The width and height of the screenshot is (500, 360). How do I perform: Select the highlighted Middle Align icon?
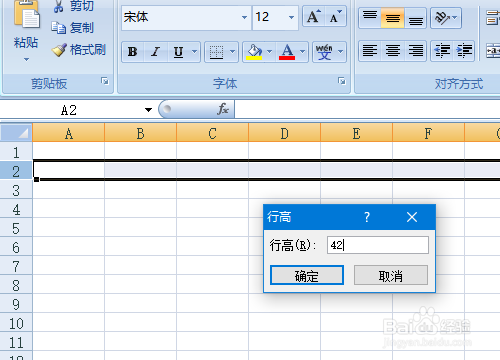tap(393, 18)
